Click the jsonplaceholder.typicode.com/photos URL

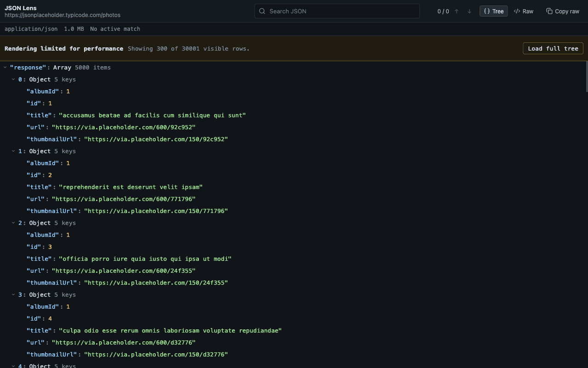pos(62,15)
